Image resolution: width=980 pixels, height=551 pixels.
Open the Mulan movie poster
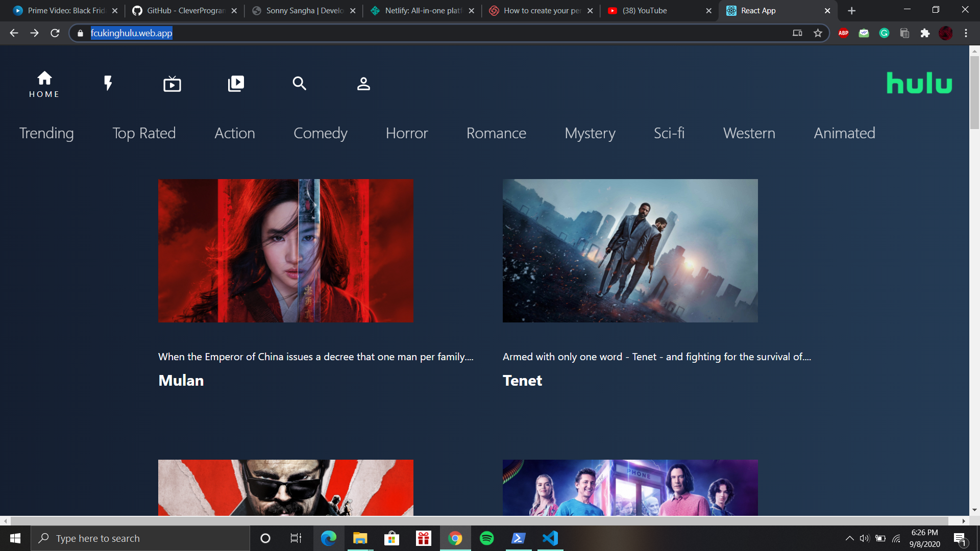(285, 251)
